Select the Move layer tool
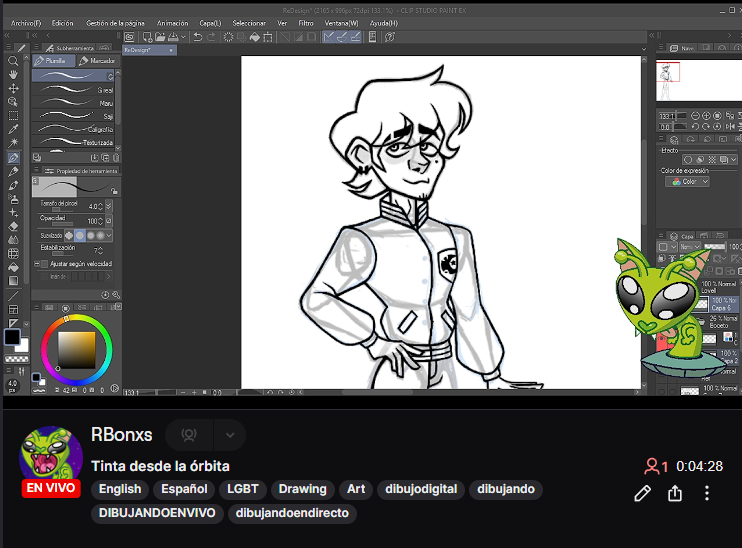This screenshot has height=548, width=742. [x=13, y=88]
